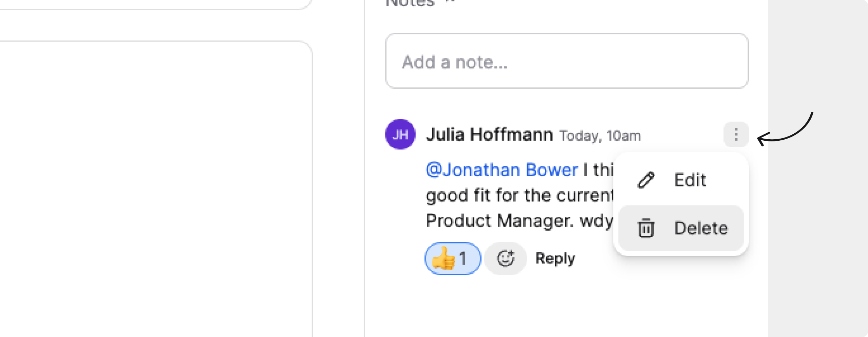This screenshot has width=868, height=337.
Task: Click the trash can icon
Action: [646, 228]
